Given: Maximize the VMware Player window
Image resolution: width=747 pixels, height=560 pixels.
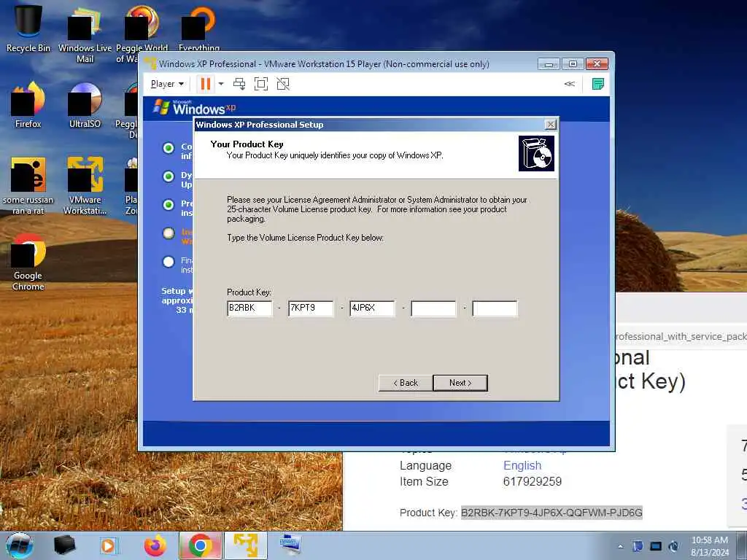Looking at the screenshot, I should [573, 64].
